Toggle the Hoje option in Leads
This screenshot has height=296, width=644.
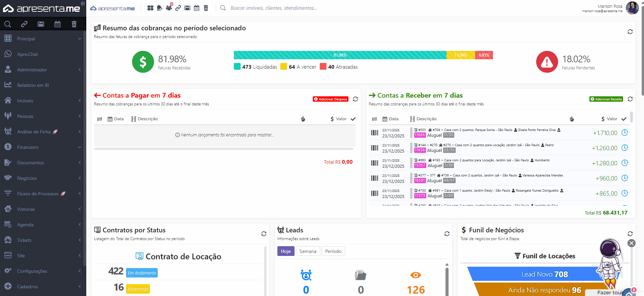point(286,251)
